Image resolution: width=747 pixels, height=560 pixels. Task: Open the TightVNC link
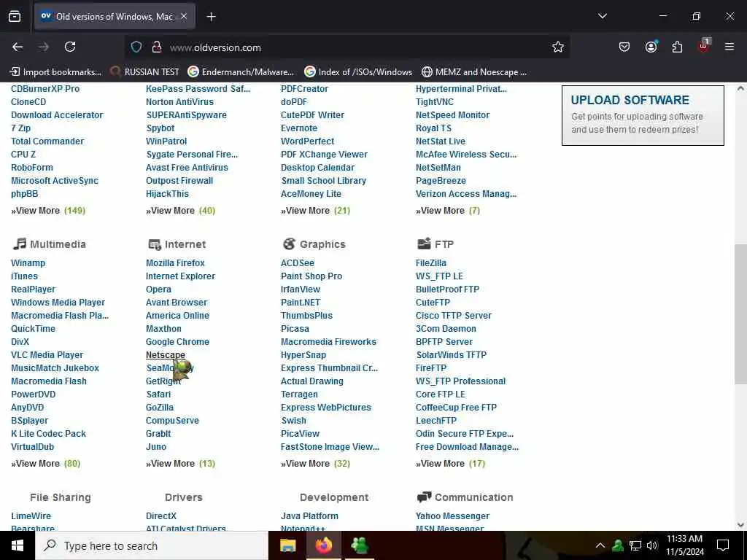[435, 102]
